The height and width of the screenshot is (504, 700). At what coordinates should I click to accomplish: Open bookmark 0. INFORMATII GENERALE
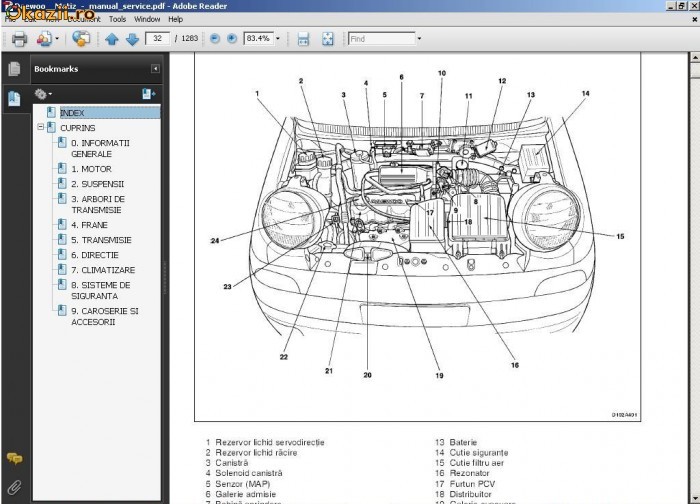coord(100,148)
